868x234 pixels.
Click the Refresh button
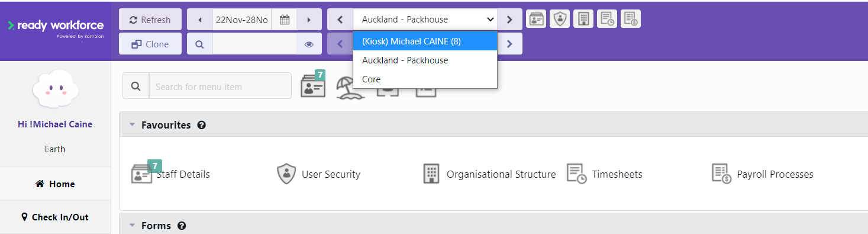(x=150, y=20)
